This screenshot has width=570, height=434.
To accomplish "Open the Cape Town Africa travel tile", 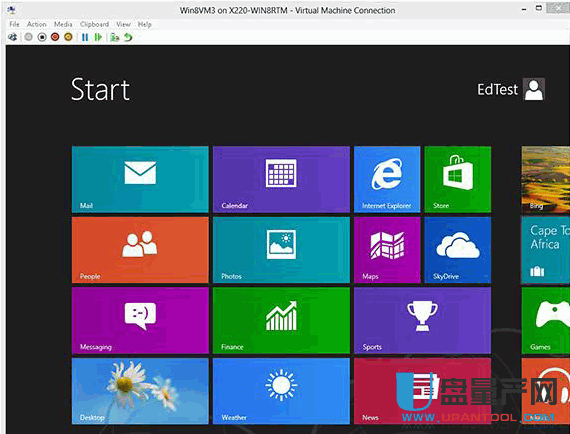I will click(545, 250).
